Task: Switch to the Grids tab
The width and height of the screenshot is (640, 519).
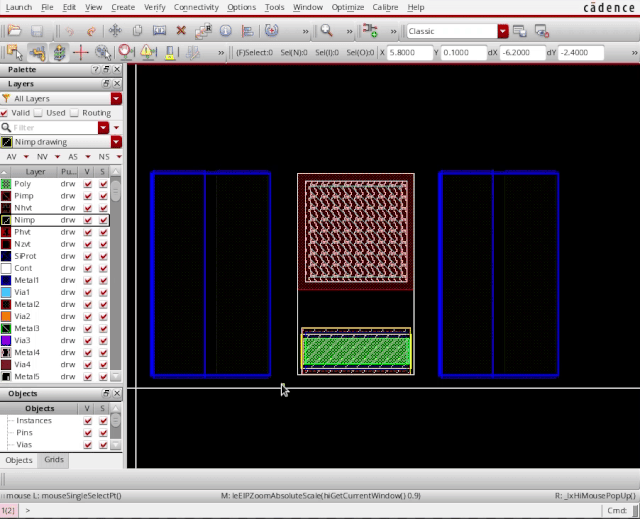Action: [52, 460]
